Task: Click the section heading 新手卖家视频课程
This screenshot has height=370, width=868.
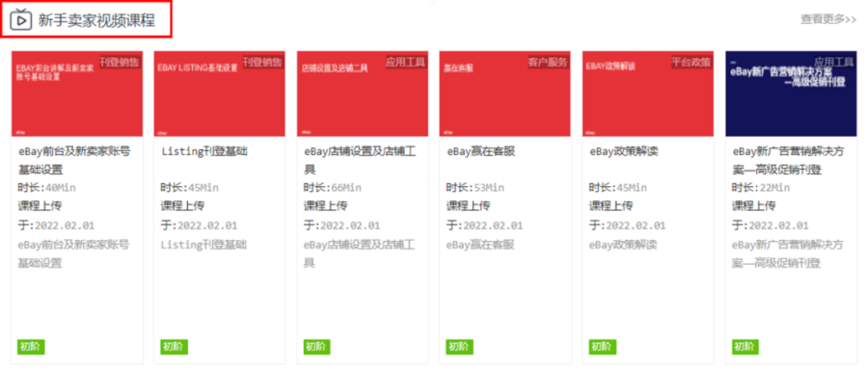Action: tap(96, 20)
